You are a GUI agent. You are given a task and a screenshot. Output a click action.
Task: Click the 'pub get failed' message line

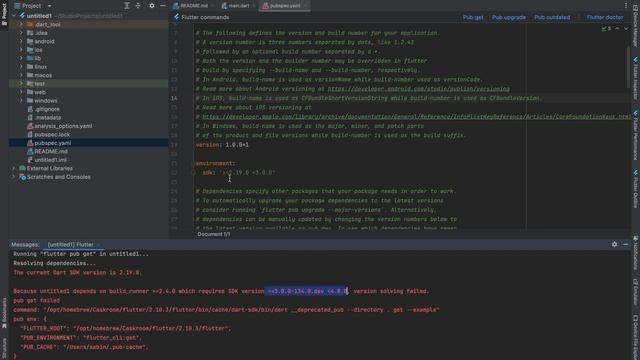tap(37, 300)
